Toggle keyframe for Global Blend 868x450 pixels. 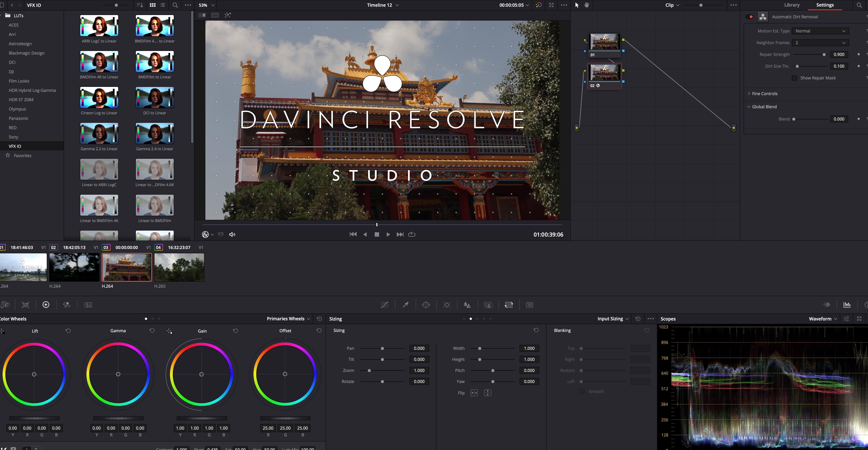tap(859, 119)
